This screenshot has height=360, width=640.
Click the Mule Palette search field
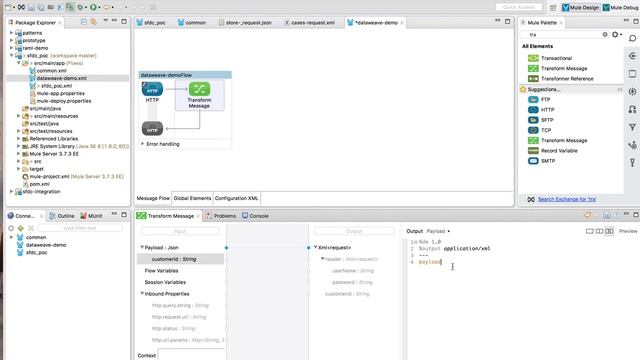(564, 35)
